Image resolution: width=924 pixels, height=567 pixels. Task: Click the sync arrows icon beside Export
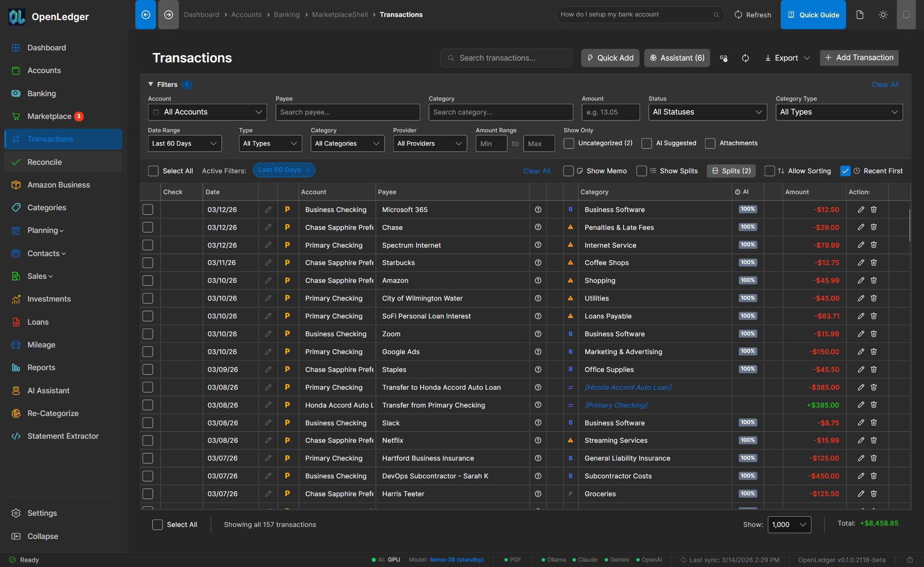click(746, 58)
